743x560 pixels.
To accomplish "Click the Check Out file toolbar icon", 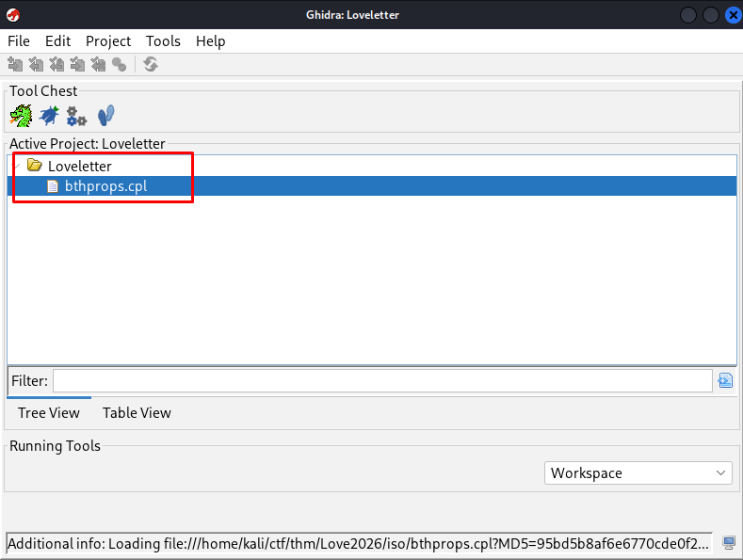I will click(x=36, y=64).
